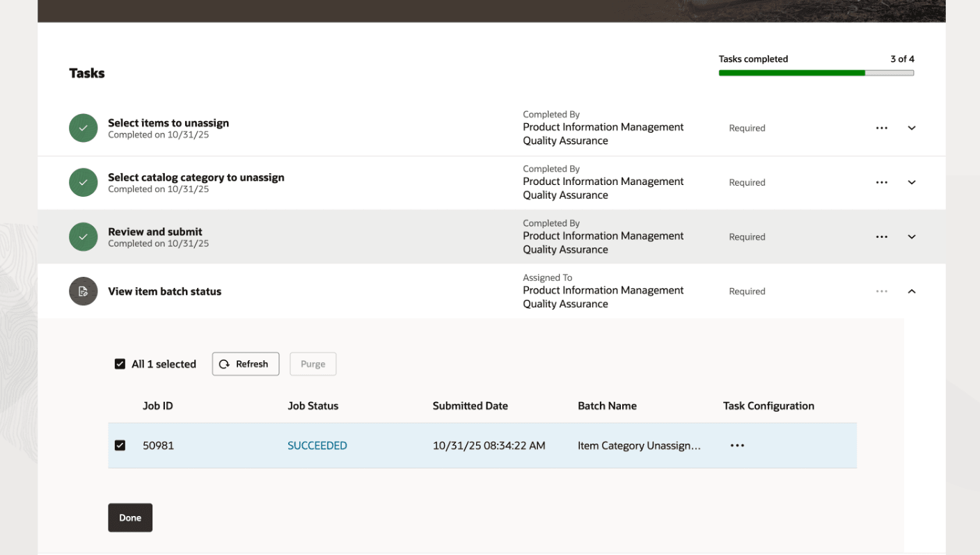Uncheck the row checkbox for job 50981
Image resolution: width=980 pixels, height=555 pixels.
[120, 445]
